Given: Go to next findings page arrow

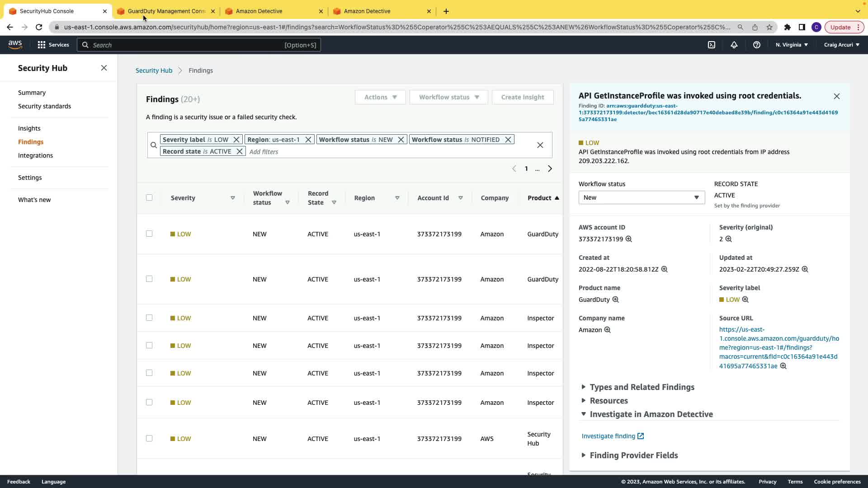Looking at the screenshot, I should [550, 169].
